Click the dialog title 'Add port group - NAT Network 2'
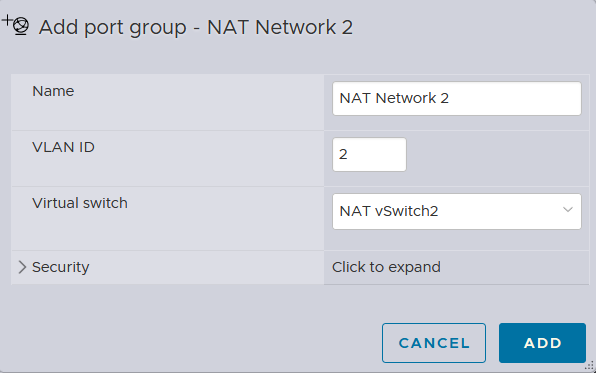This screenshot has width=596, height=373. 196,27
